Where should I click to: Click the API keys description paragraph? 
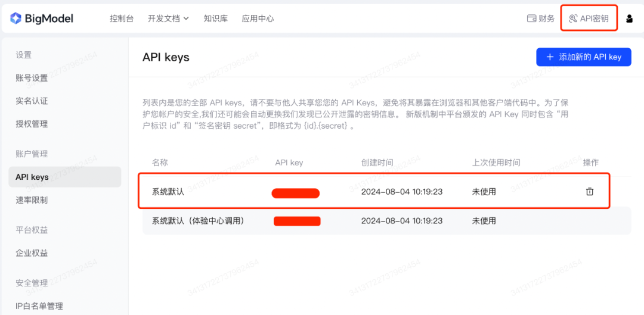click(355, 114)
